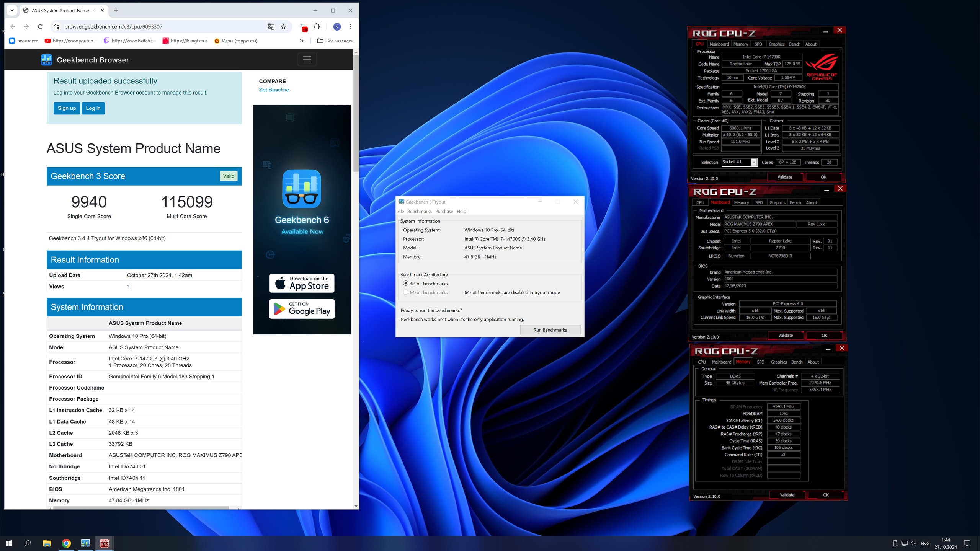Bookmark this page with the star icon
Viewport: 980px width, 551px height.
283,27
